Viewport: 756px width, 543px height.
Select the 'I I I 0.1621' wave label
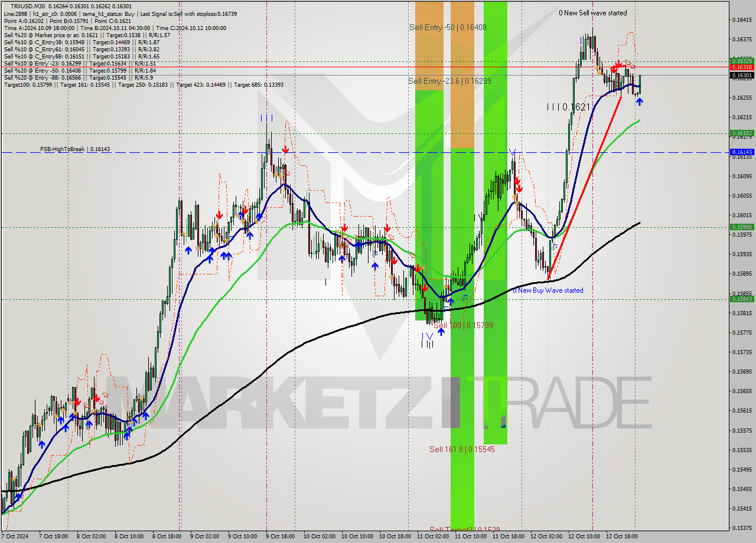click(568, 107)
